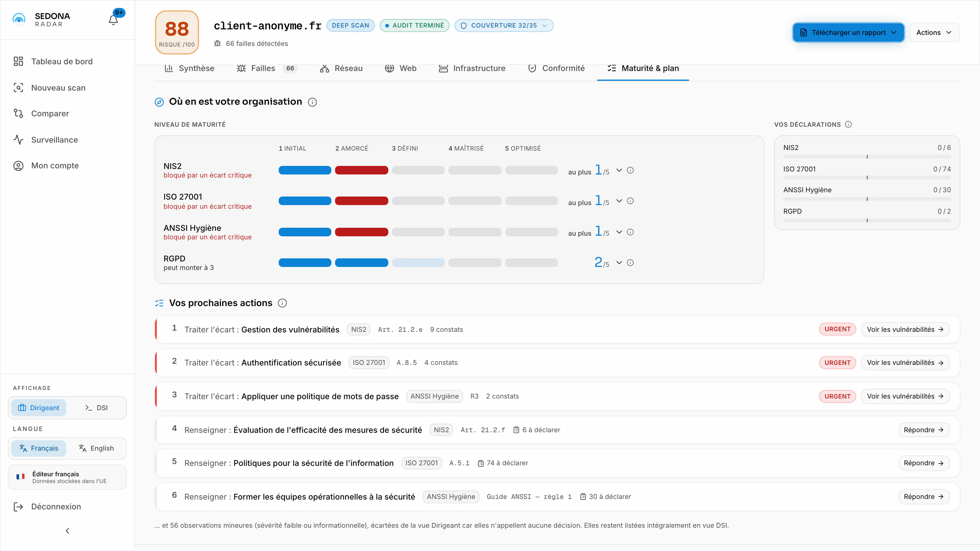
Task: Switch to the Conformité tab
Action: [556, 69]
